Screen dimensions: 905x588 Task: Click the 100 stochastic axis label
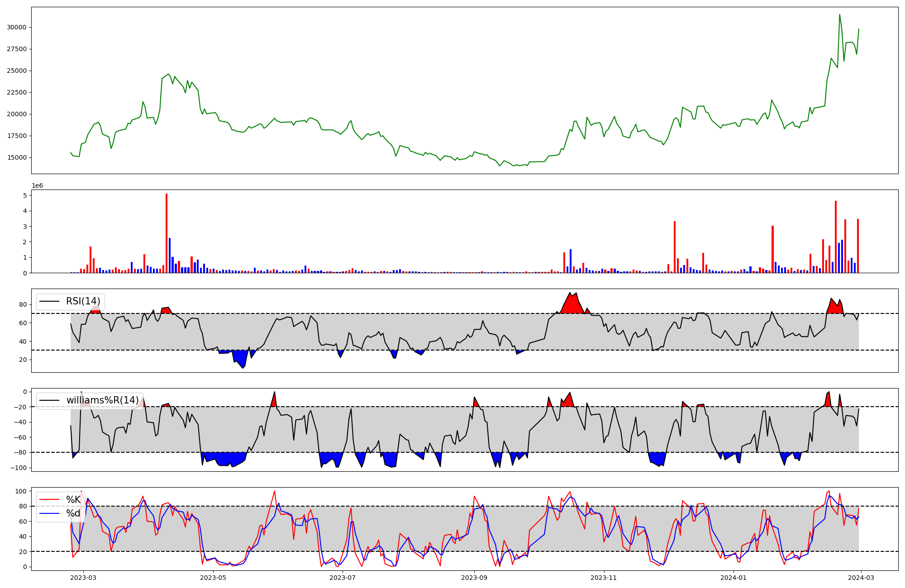[21, 491]
